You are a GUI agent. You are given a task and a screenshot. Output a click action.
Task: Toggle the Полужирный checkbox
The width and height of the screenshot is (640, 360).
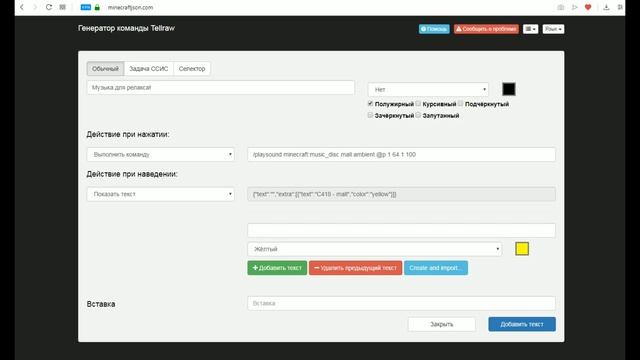point(370,104)
